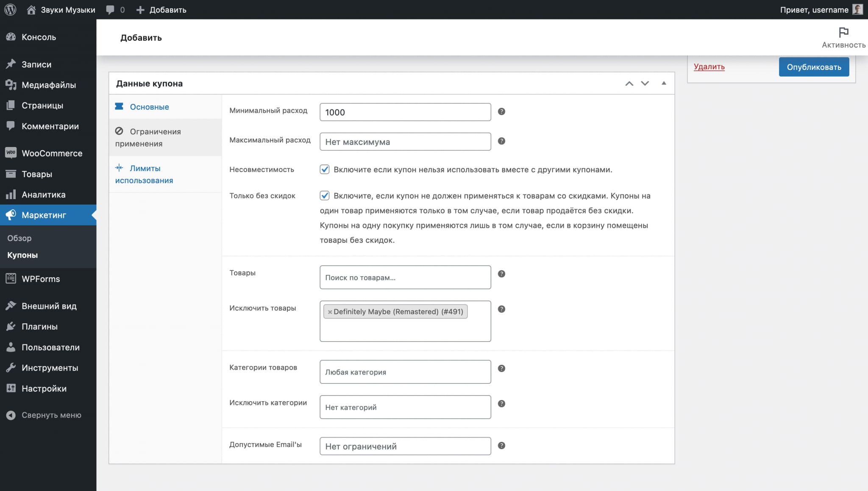Open the Маркетинг menu item
The image size is (868, 491).
click(x=48, y=215)
